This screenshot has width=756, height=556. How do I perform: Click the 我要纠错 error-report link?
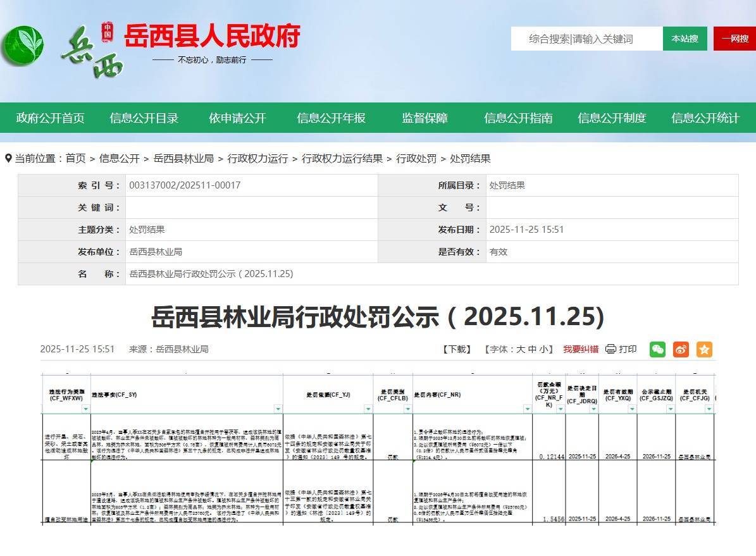[x=581, y=349]
